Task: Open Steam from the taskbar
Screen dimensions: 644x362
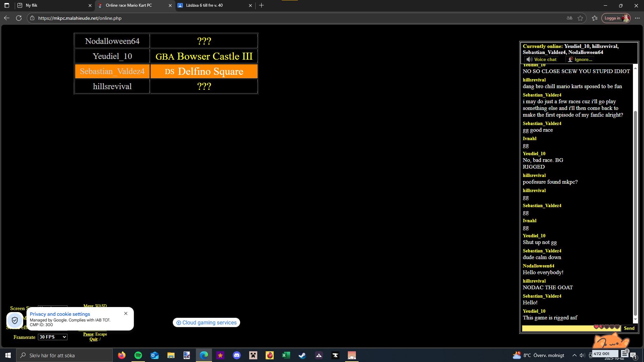Action: [302, 355]
